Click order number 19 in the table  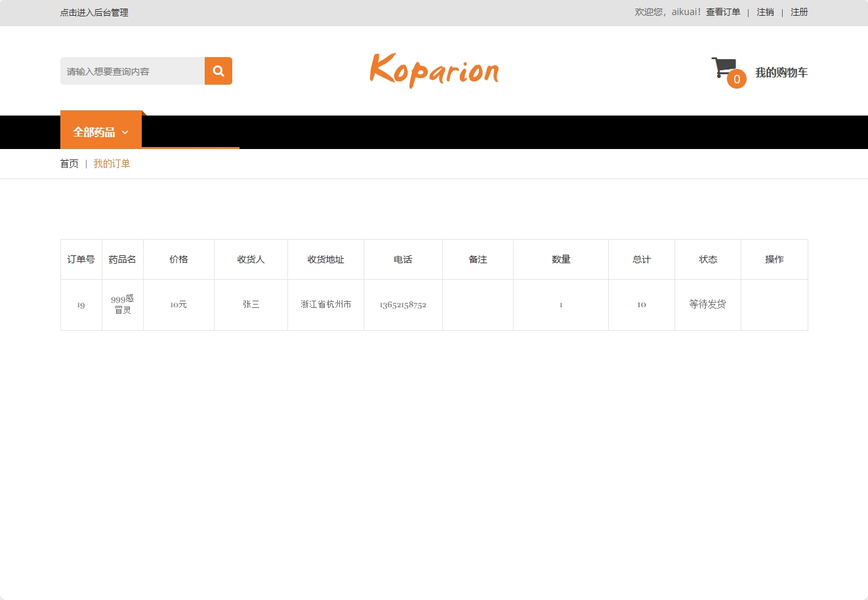[x=80, y=304]
